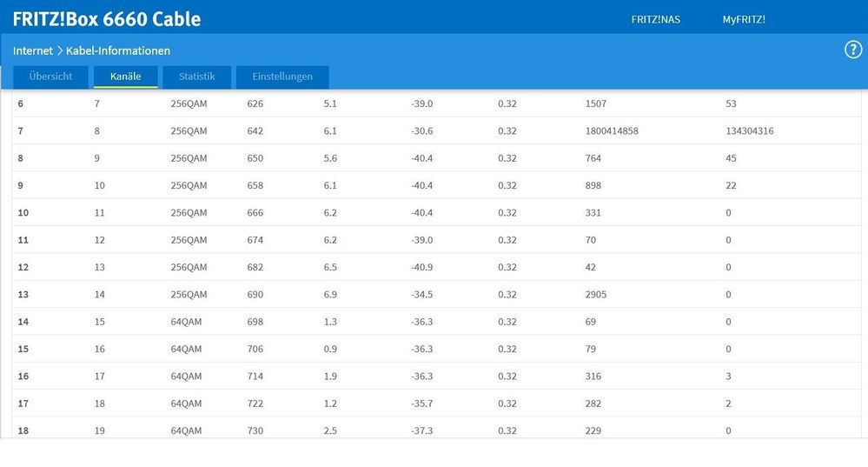This screenshot has width=868, height=467.
Task: Click the corrected errors value 898
Action: 593,185
